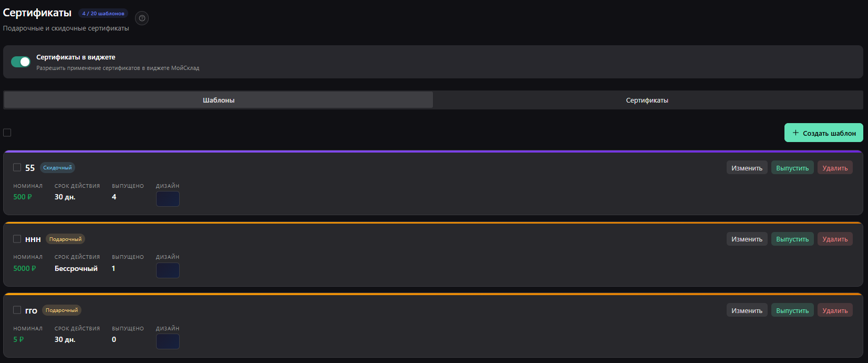Mark the checkbox for template гго
Screen dimensions: 868x363
(x=17, y=310)
